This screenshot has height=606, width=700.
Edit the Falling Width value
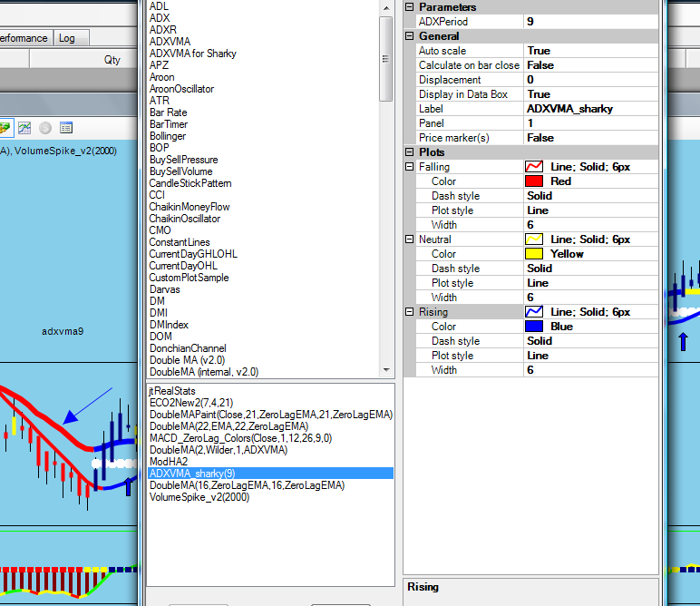tap(590, 225)
